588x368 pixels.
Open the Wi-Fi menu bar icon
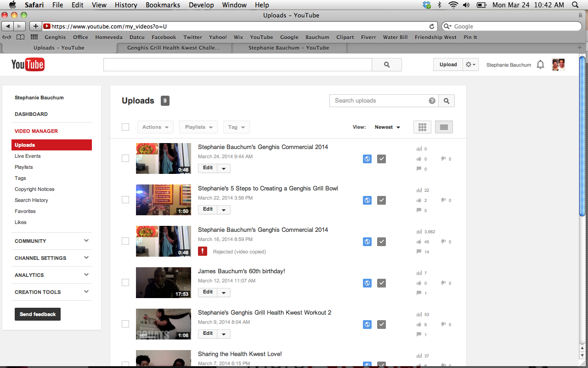[453, 5]
